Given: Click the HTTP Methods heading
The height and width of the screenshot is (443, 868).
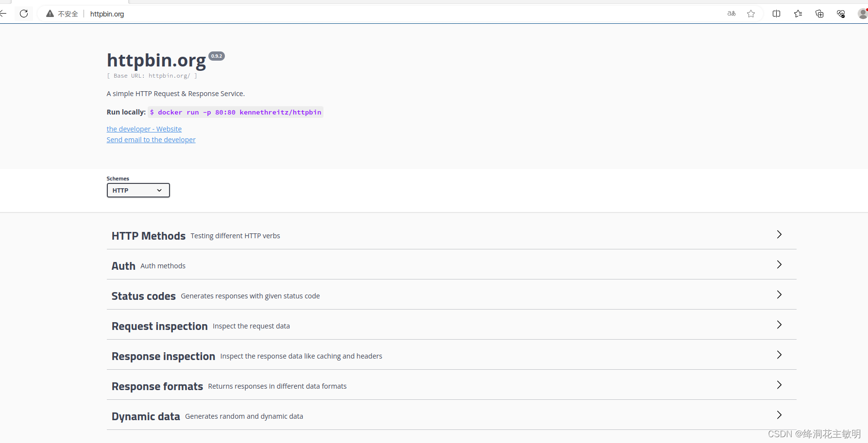Looking at the screenshot, I should [149, 236].
